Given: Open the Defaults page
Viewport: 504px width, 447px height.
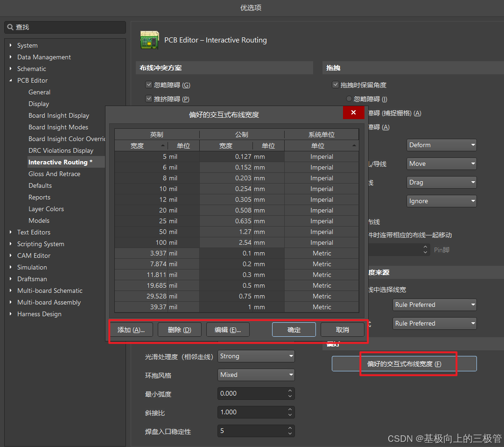Looking at the screenshot, I should 40,185.
